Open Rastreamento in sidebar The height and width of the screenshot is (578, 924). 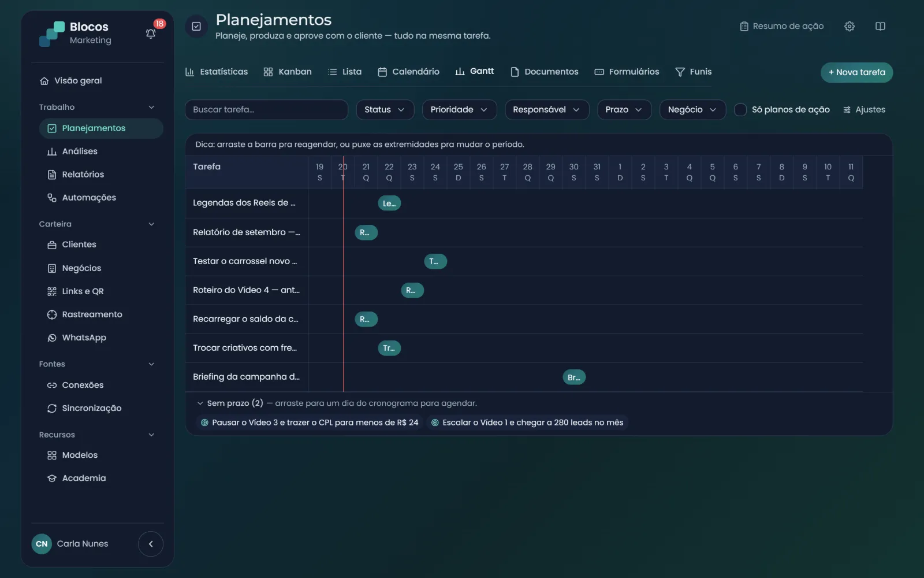[x=101, y=314]
